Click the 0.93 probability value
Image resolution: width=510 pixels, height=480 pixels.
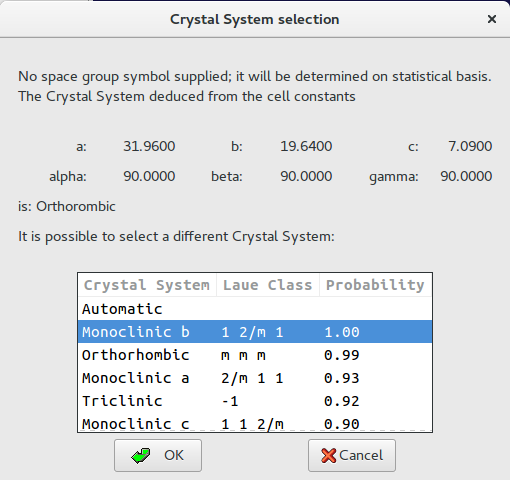pos(342,378)
